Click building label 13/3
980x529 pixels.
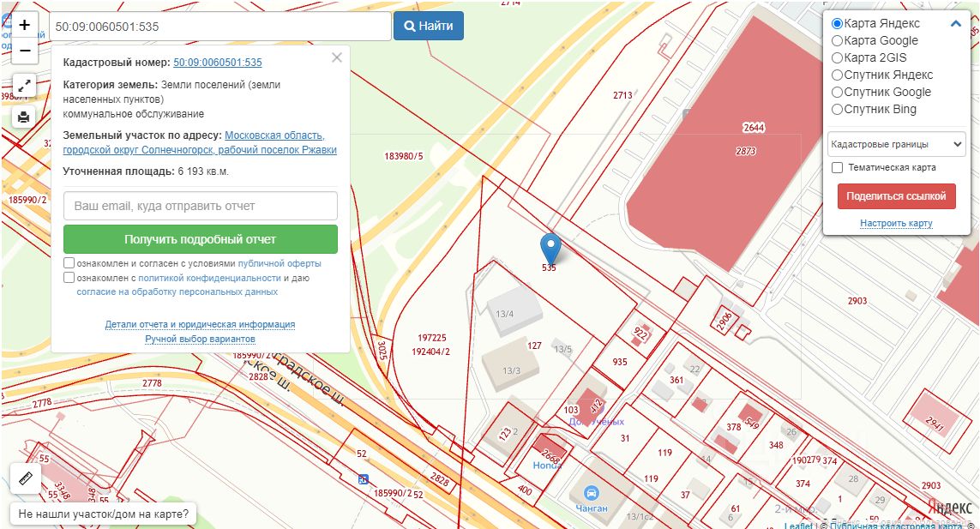pos(511,370)
